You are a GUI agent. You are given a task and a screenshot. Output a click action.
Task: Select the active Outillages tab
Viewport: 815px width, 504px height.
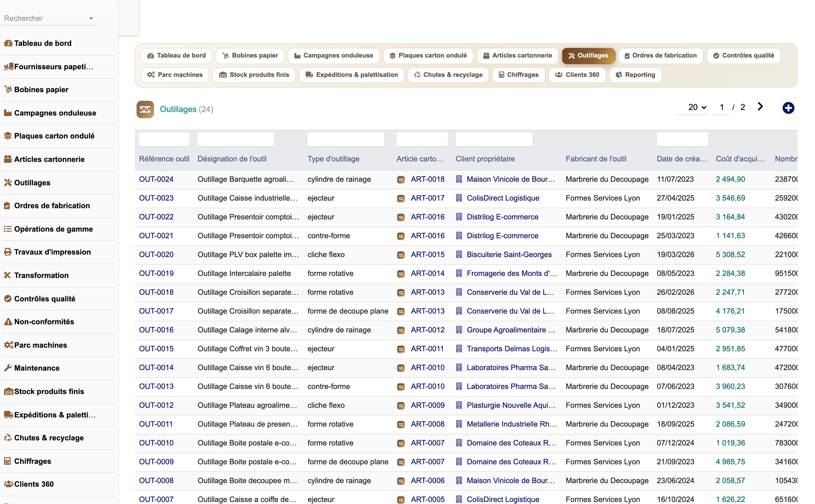588,56
